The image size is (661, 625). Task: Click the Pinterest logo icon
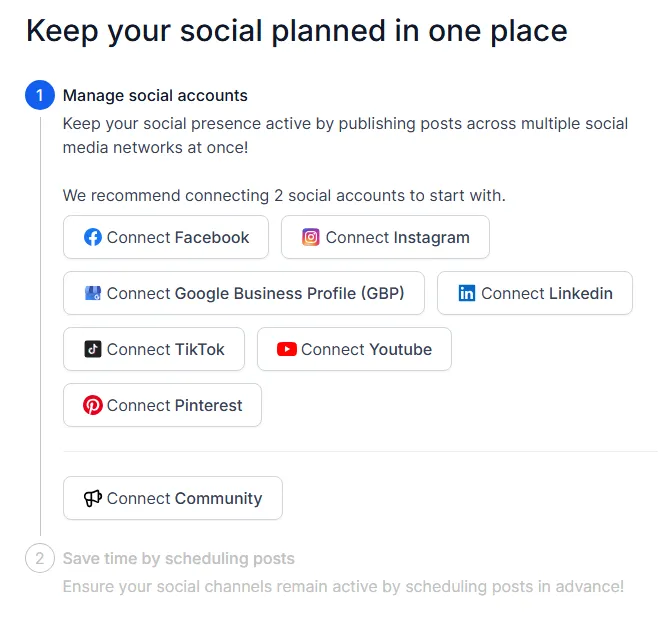point(93,405)
